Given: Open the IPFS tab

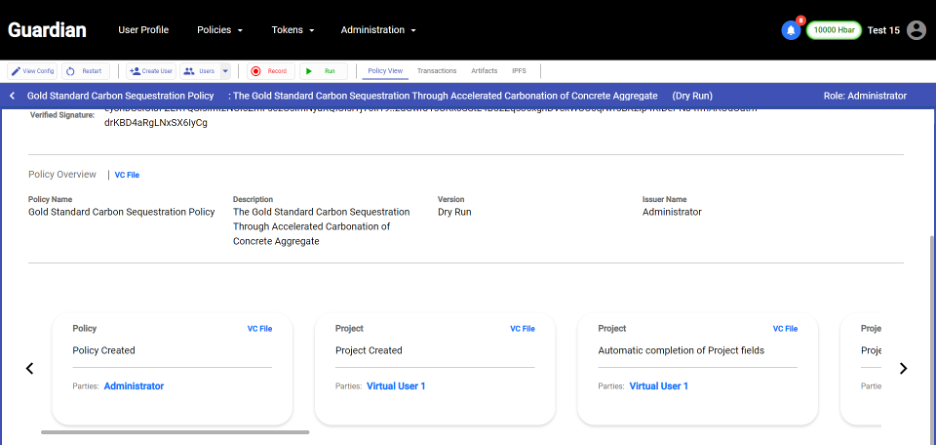Looking at the screenshot, I should click(x=519, y=71).
